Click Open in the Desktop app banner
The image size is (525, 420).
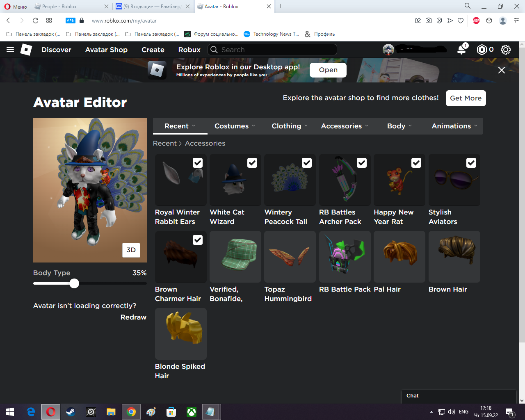pos(328,70)
